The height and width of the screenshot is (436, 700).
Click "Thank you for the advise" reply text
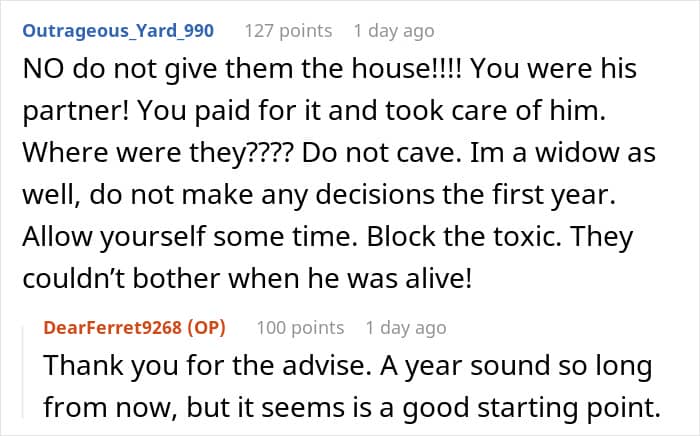pyautogui.click(x=174, y=365)
